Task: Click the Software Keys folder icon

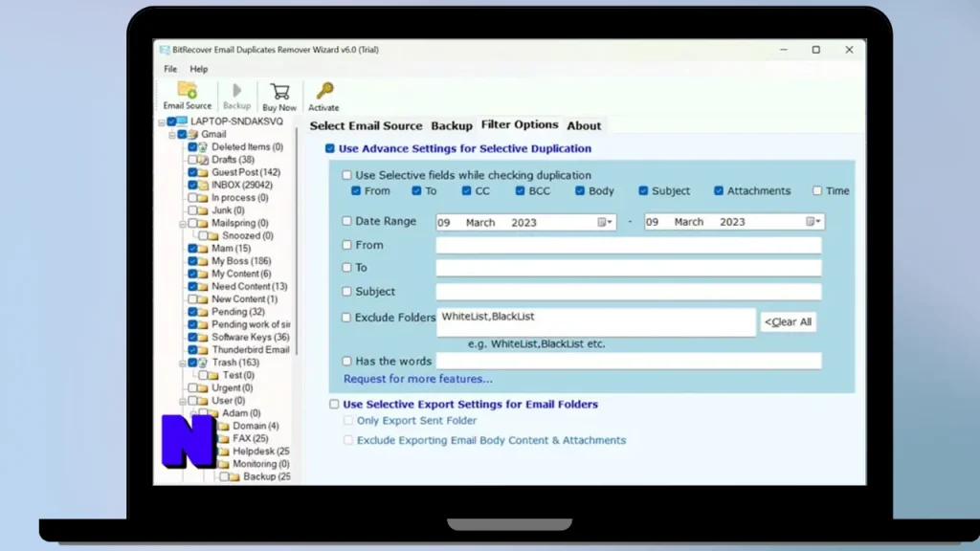Action: (x=203, y=337)
